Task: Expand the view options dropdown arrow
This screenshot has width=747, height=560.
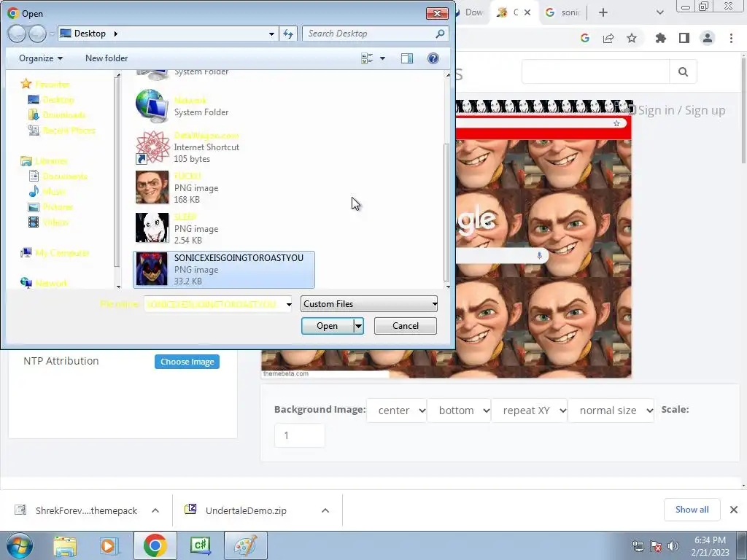Action: point(382,58)
